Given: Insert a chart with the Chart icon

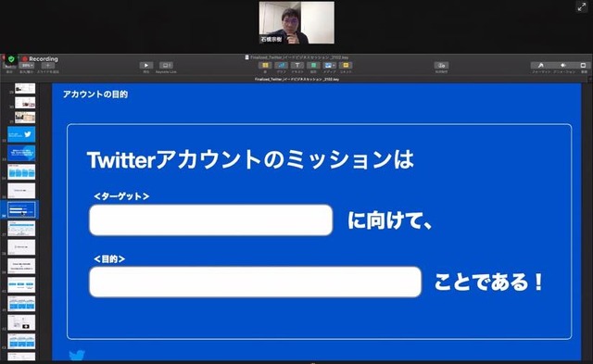Looking at the screenshot, I should 281,66.
